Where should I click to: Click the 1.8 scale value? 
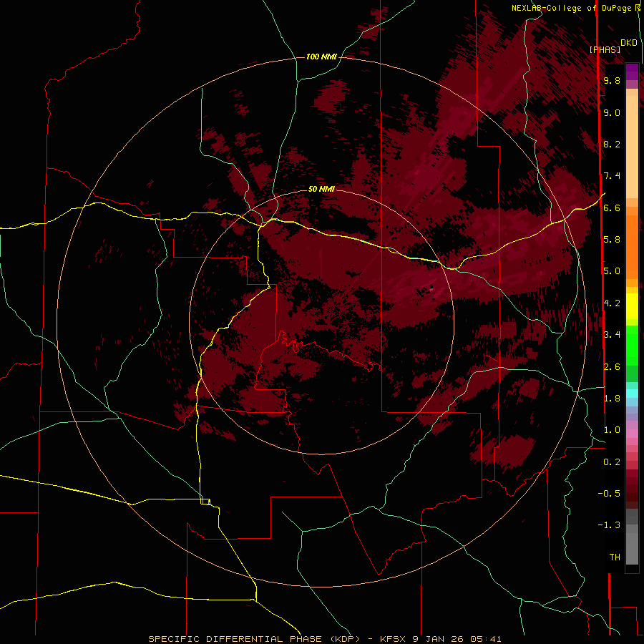pyautogui.click(x=612, y=399)
